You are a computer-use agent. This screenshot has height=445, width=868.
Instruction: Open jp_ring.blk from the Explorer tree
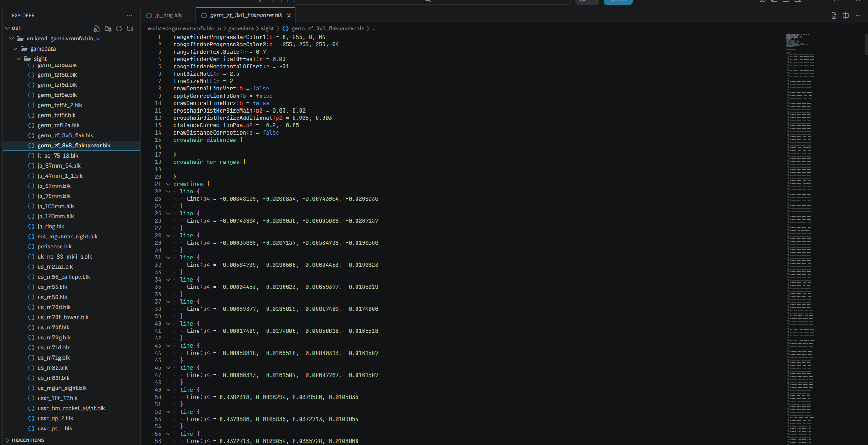click(x=71, y=226)
